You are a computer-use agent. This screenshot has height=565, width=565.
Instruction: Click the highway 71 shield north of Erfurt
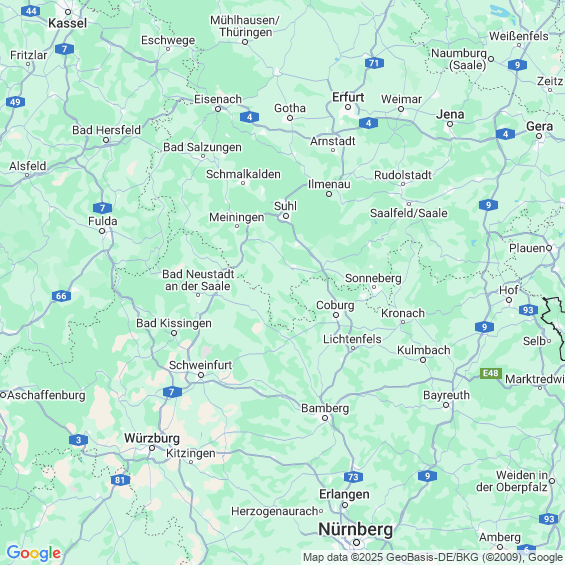click(x=374, y=63)
